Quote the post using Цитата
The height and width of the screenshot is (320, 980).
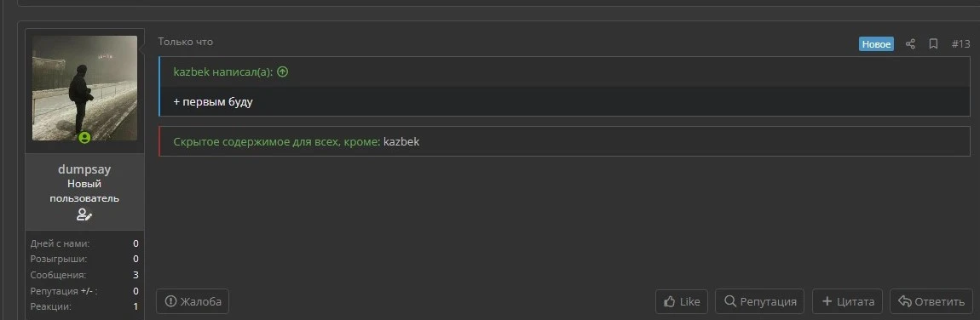click(848, 302)
